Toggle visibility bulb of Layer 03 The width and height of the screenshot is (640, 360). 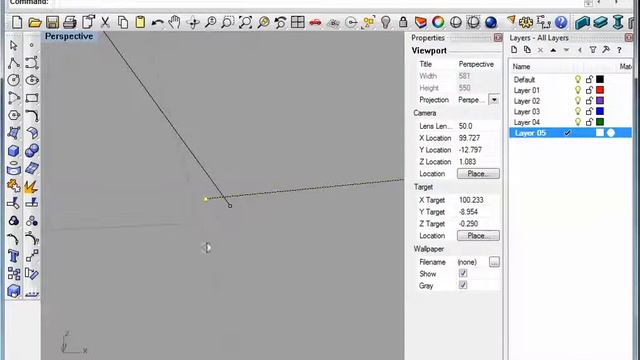pyautogui.click(x=578, y=111)
